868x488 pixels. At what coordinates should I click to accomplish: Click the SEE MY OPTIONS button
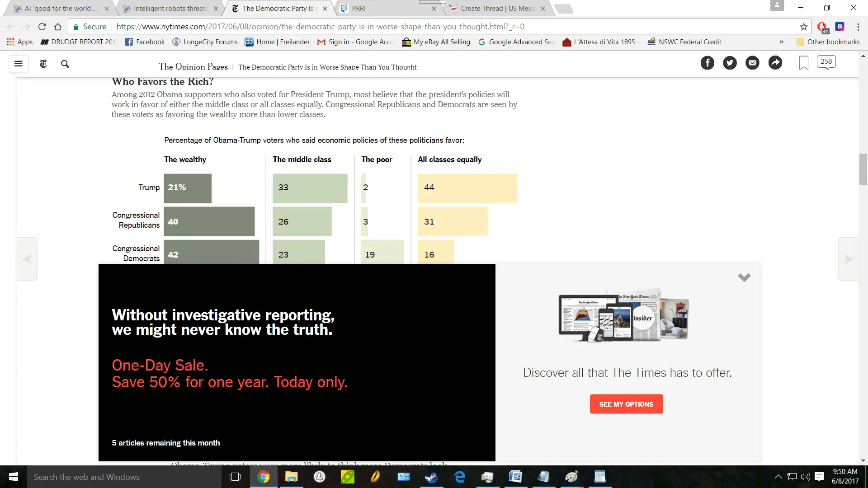click(x=626, y=404)
